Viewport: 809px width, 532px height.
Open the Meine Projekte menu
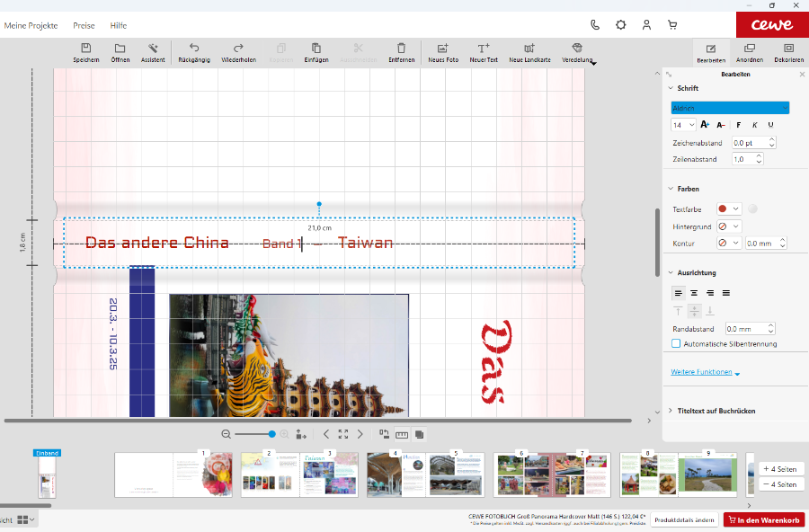tap(31, 25)
